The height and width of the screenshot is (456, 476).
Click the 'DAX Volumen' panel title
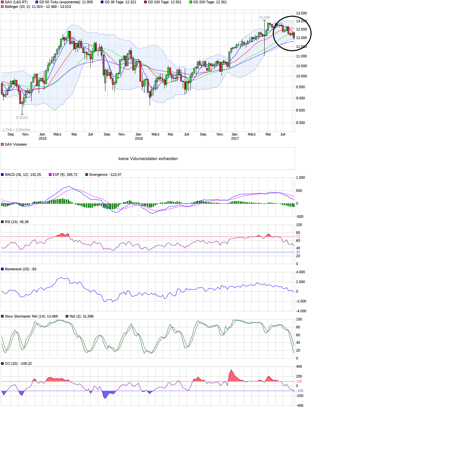(16, 144)
